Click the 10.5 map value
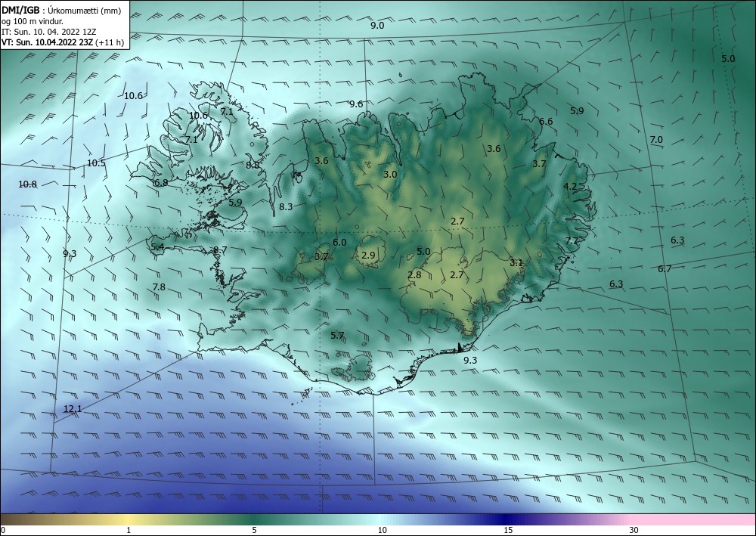Screen dimensions: 756x536 tap(96, 163)
